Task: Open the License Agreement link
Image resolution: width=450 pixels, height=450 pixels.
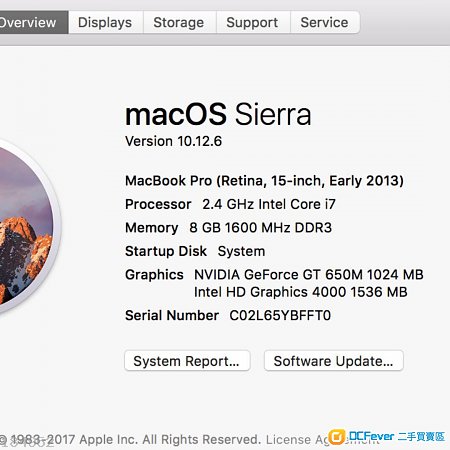Action: coord(322,440)
